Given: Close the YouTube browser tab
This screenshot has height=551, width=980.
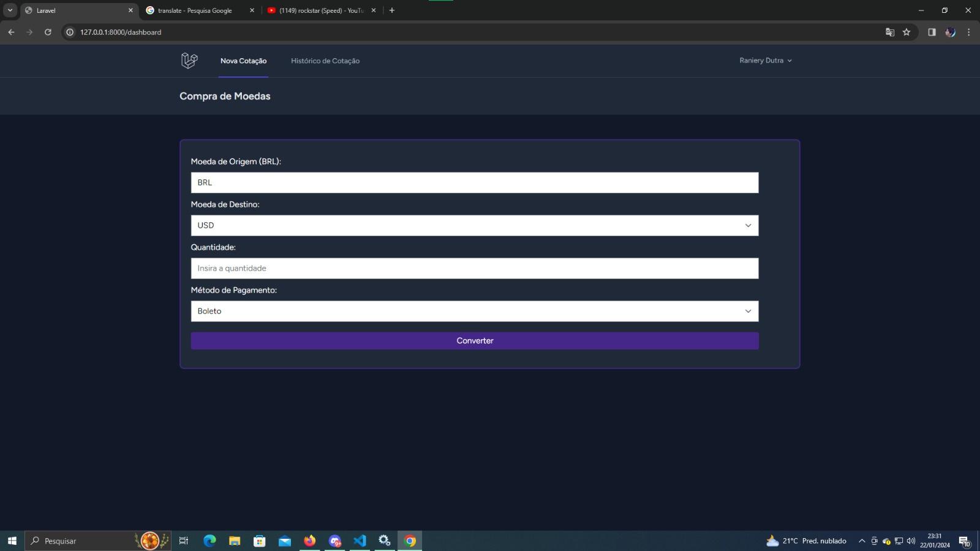Looking at the screenshot, I should click(x=374, y=10).
